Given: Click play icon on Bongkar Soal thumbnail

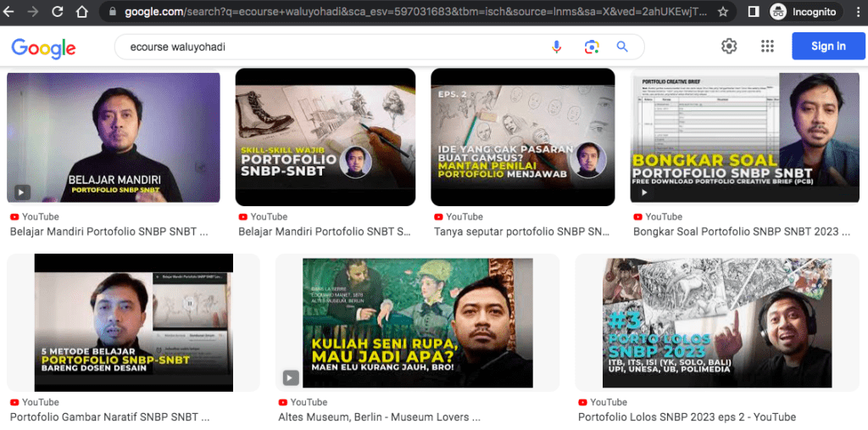Looking at the screenshot, I should (644, 193).
